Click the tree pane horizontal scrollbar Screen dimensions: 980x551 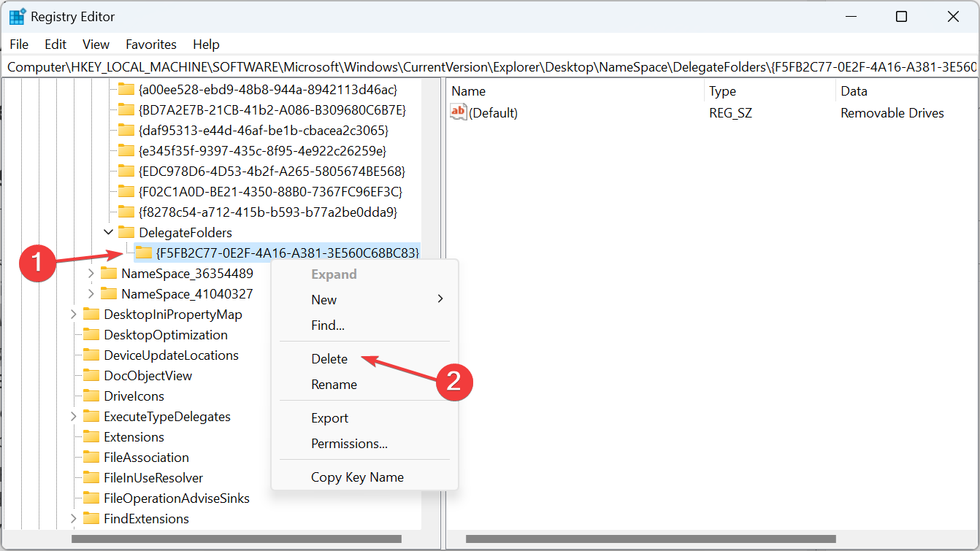(237, 539)
